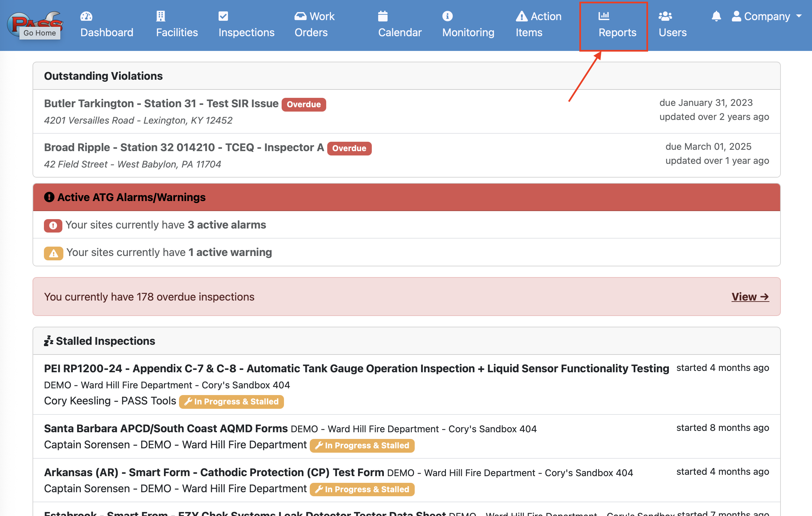Open the Reports menu item
Viewport: 812px width, 516px height.
tap(617, 33)
